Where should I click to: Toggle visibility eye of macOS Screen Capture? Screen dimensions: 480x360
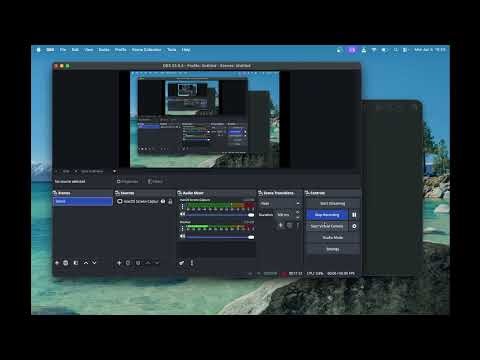click(x=163, y=201)
